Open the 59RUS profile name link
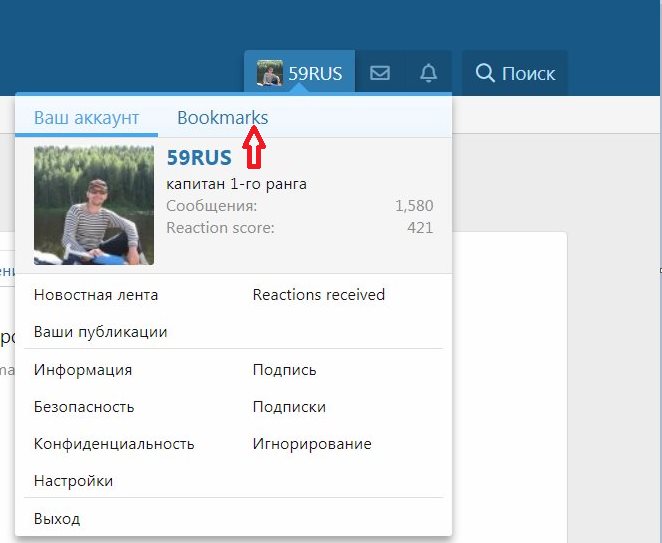The height and width of the screenshot is (543, 662). pos(199,158)
